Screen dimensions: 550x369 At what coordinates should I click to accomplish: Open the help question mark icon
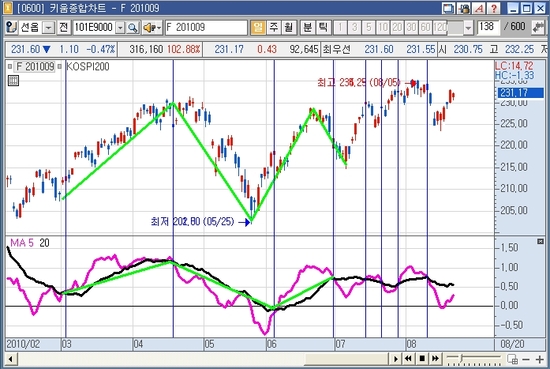[494, 8]
